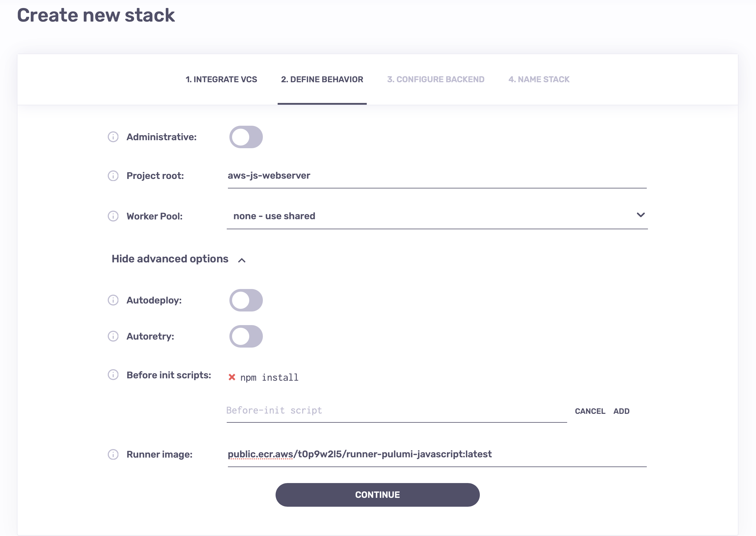Switch to the 3. CONFIGURE BACKEND tab
Image resolution: width=756 pixels, height=536 pixels.
tap(436, 80)
